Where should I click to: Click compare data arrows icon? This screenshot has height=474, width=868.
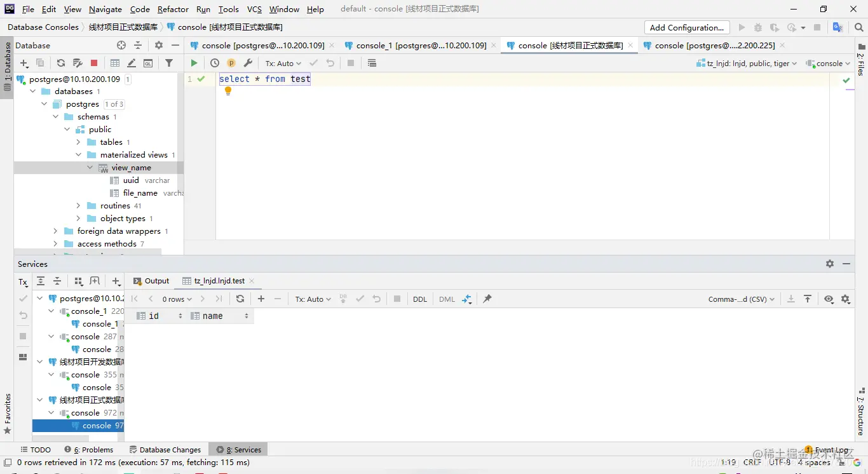pyautogui.click(x=467, y=299)
